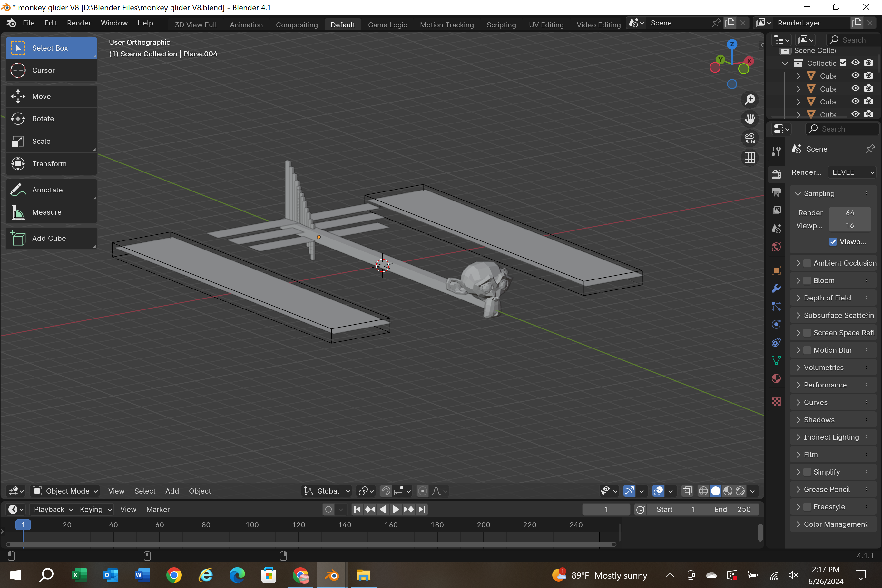Toggle Collection exclude checkbox in outliner
882x588 pixels.
(x=843, y=63)
